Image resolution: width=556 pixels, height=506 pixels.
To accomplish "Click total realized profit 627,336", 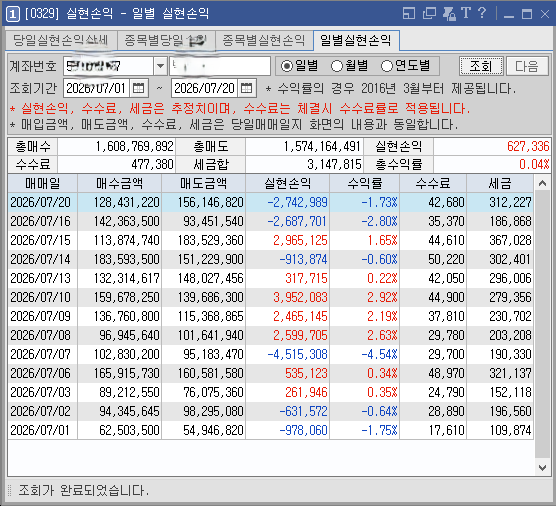I will coord(528,146).
